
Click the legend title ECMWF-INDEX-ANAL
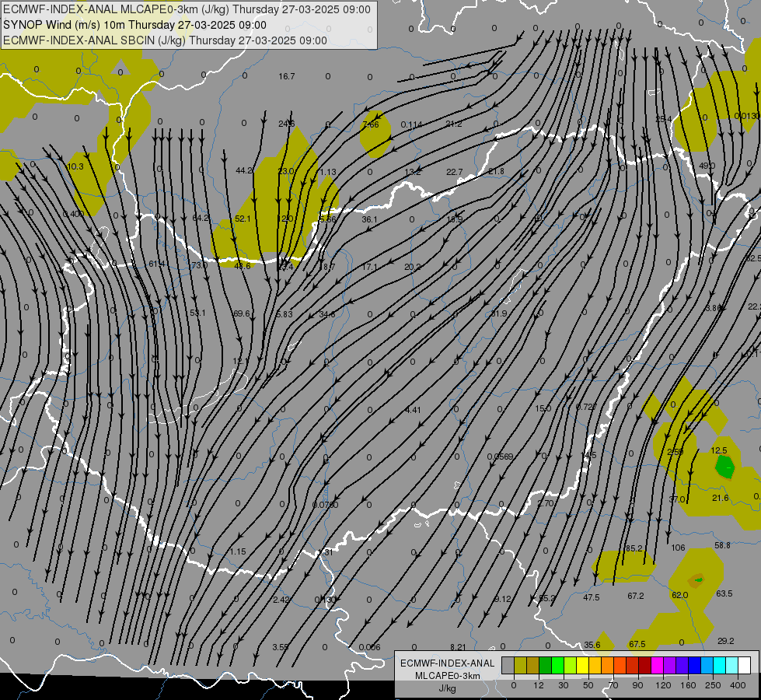coord(447,663)
